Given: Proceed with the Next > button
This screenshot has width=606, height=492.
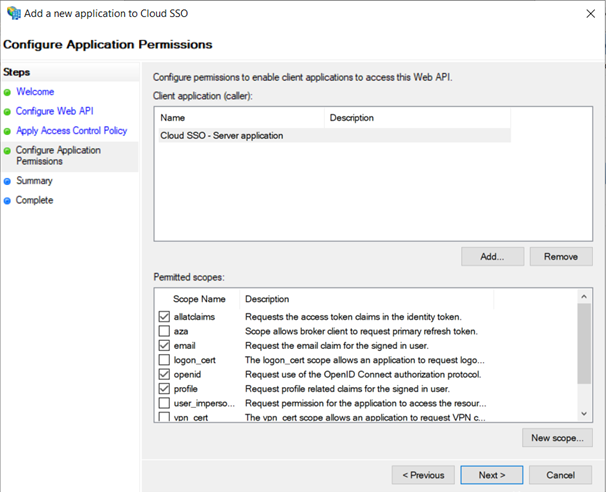Looking at the screenshot, I should pos(491,474).
